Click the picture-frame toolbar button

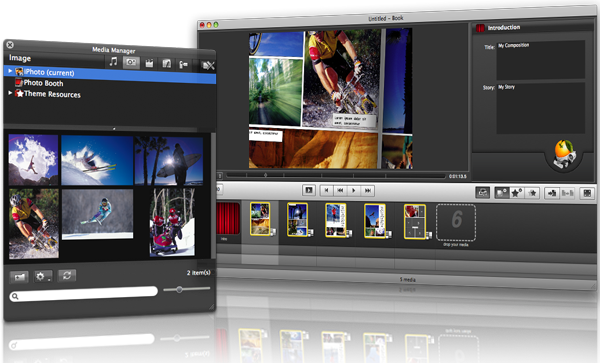[483, 193]
